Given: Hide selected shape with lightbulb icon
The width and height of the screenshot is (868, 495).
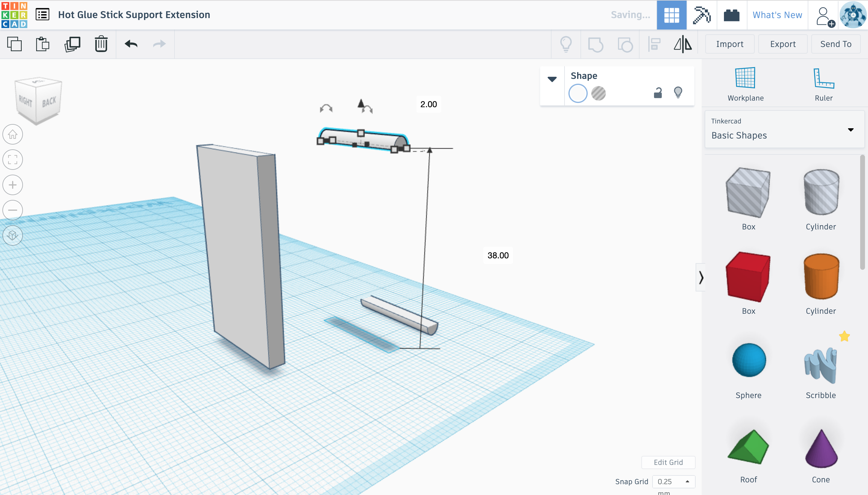Looking at the screenshot, I should coord(678,92).
